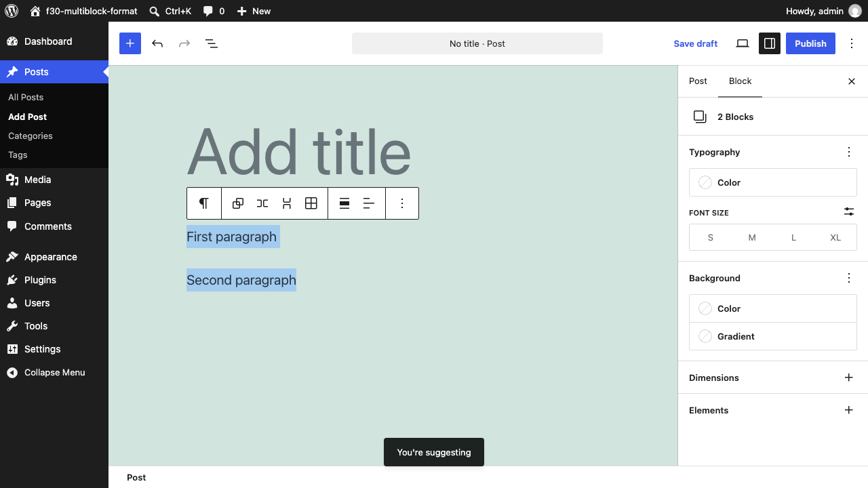
Task: Click the WordPress logo in admin bar
Action: pos(12,11)
